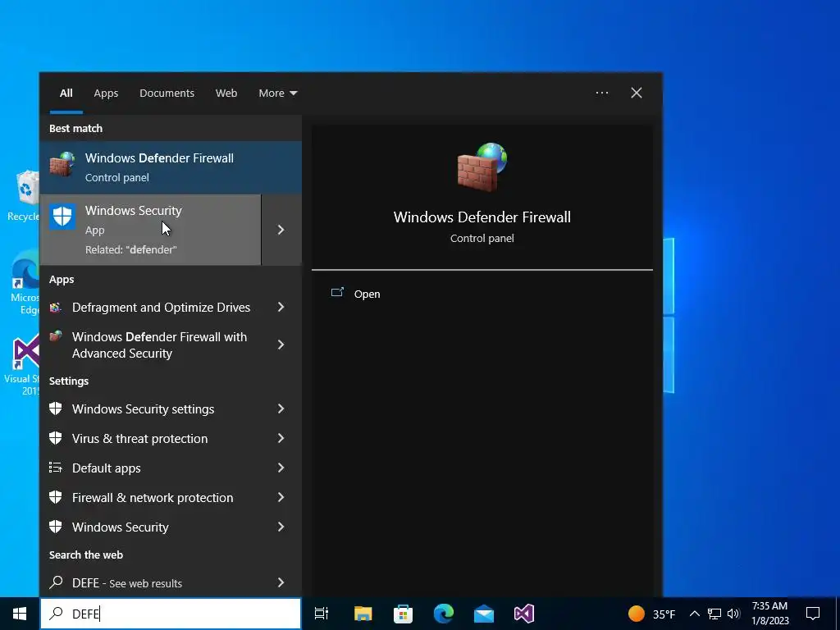
Task: Expand Firewall with Advanced Security chevron
Action: pos(281,345)
